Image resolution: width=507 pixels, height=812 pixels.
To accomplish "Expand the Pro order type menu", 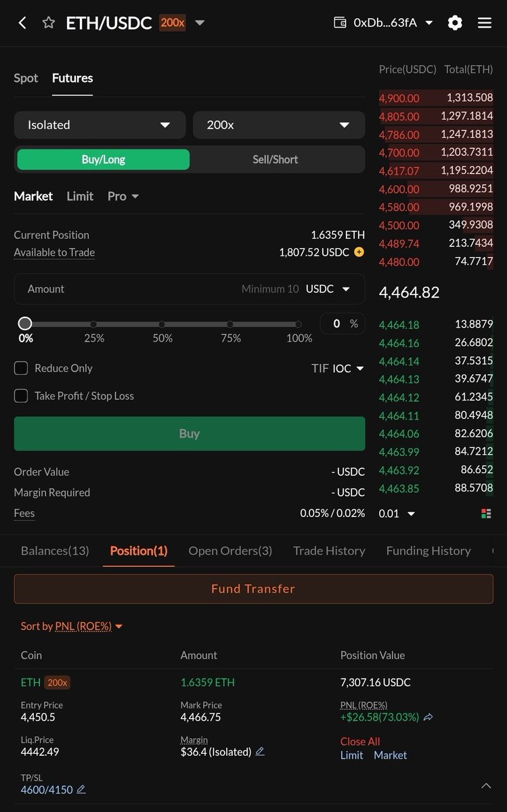I will click(123, 196).
